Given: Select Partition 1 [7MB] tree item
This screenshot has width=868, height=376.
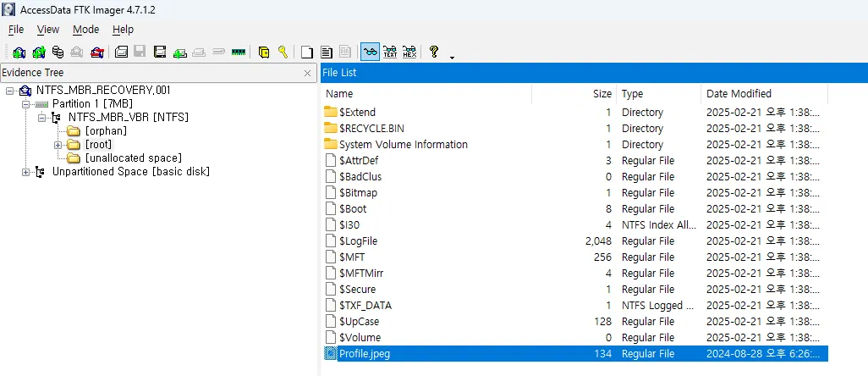Looking at the screenshot, I should pyautogui.click(x=92, y=103).
